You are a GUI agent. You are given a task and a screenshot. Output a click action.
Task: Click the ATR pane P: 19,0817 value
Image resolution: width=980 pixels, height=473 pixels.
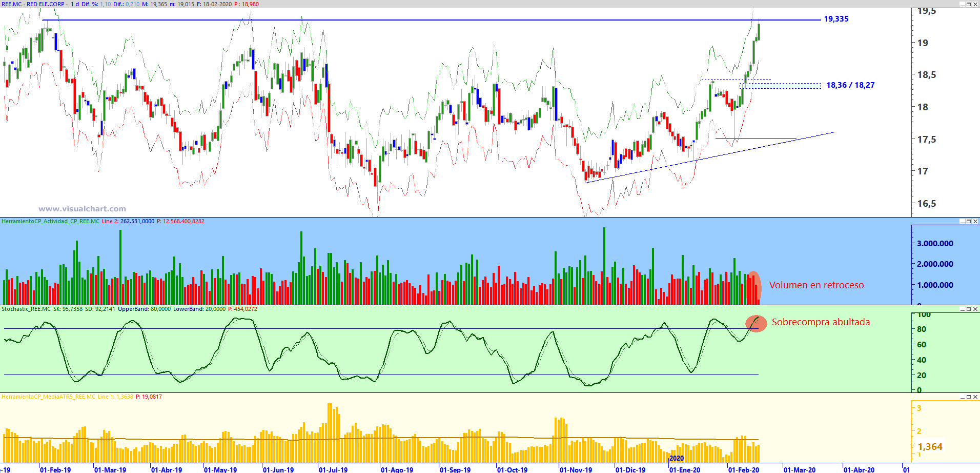[149, 397]
